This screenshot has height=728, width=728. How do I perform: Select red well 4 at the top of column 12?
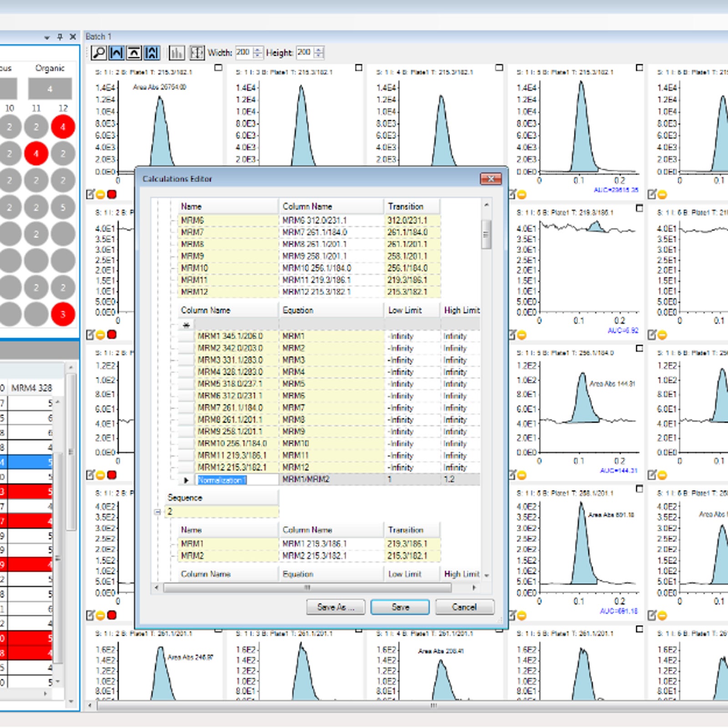pos(63,126)
